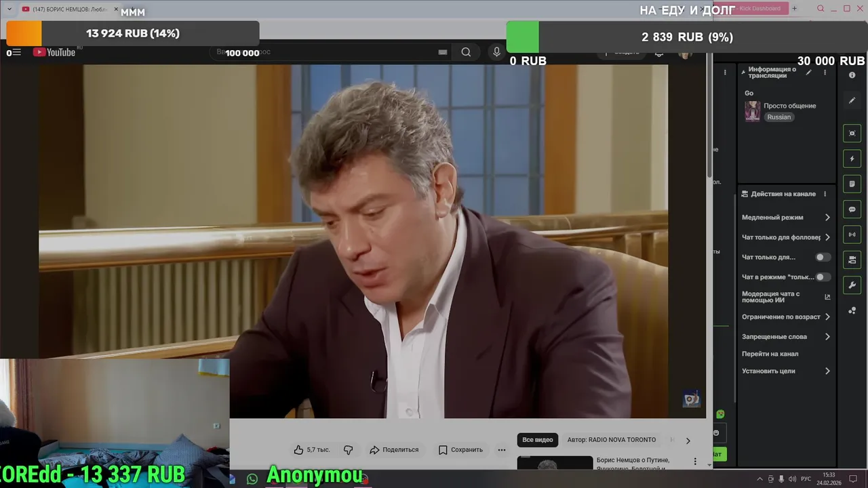Edit stream info with pencil icon
The image size is (868, 488).
click(x=808, y=73)
